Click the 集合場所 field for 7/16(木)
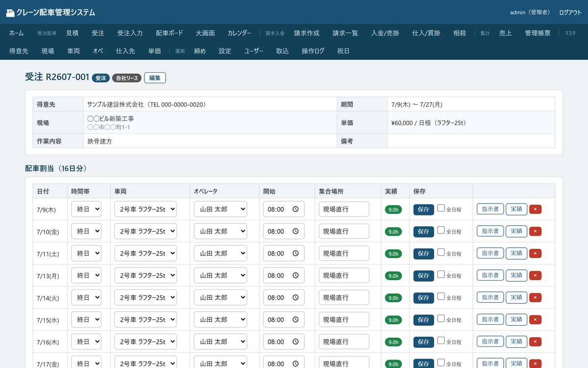The width and height of the screenshot is (588, 368). [x=344, y=342]
